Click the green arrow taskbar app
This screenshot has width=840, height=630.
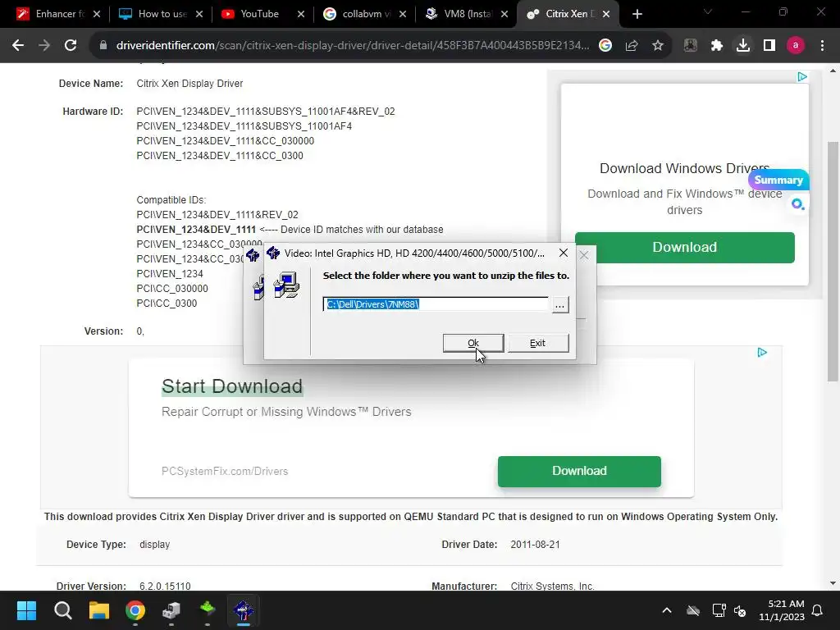pos(208,609)
